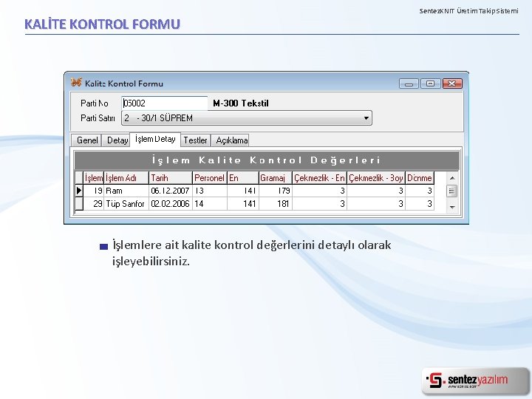Switch to the Detay tab
The width and height of the screenshot is (532, 399).
click(117, 140)
